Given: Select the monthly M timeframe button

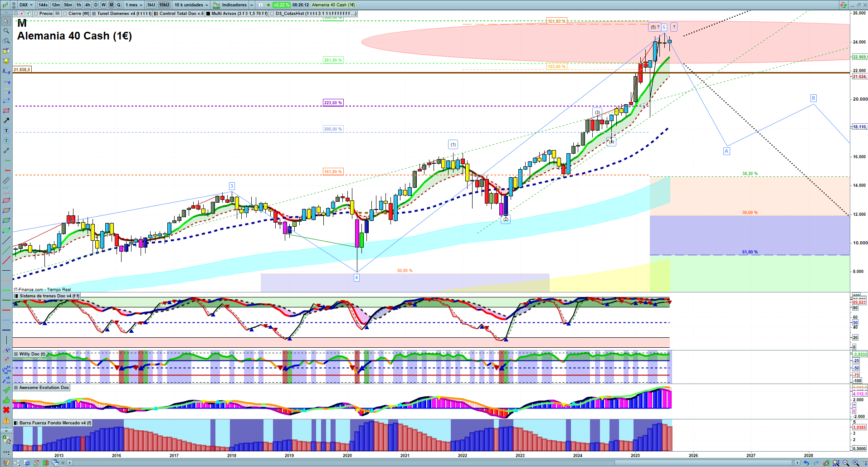Looking at the screenshot, I should (111, 5).
